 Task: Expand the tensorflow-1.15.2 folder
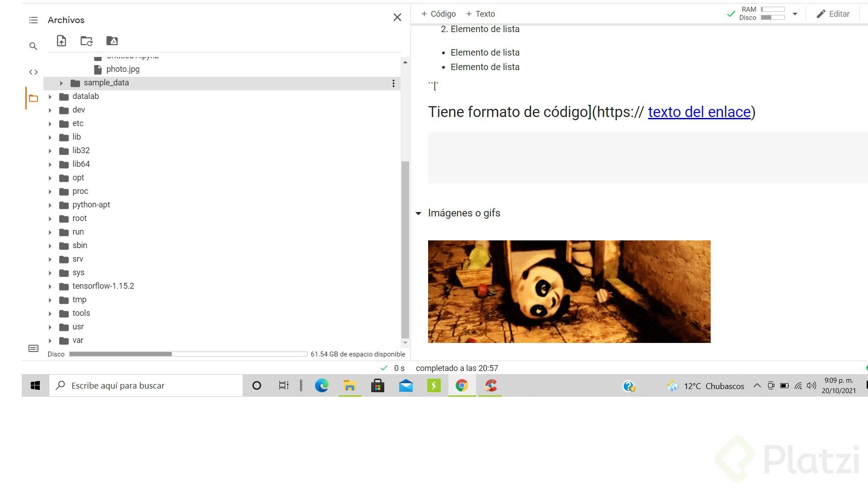50,286
